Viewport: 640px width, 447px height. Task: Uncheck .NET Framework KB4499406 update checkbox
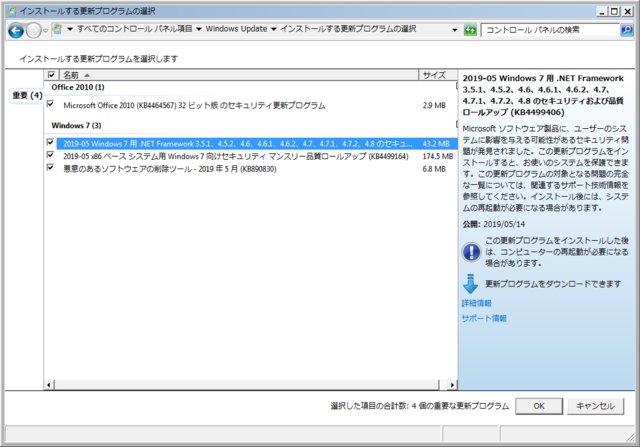coord(50,142)
